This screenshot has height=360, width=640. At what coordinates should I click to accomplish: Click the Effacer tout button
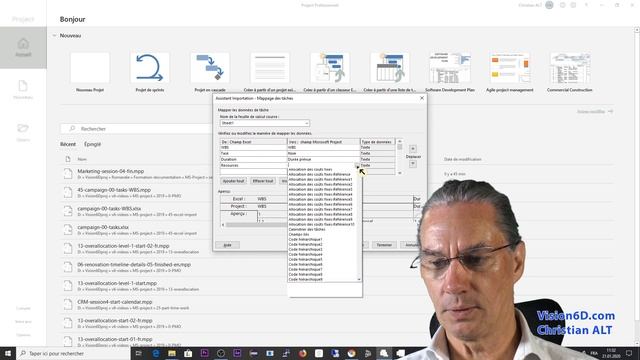pos(263,181)
